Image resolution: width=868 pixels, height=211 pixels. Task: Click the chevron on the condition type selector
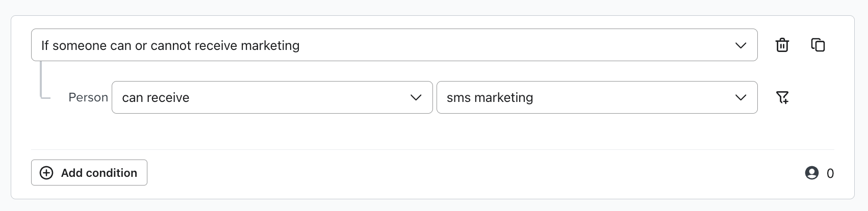pos(741,45)
